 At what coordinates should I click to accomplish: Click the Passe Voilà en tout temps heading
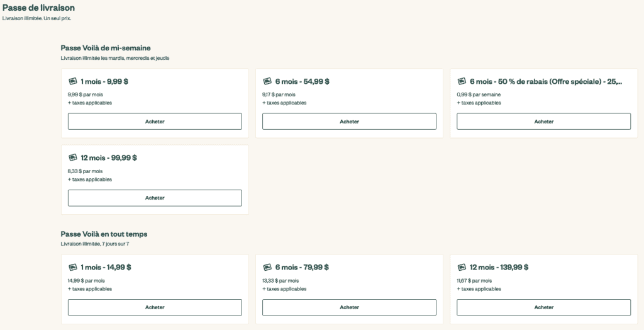pos(104,234)
